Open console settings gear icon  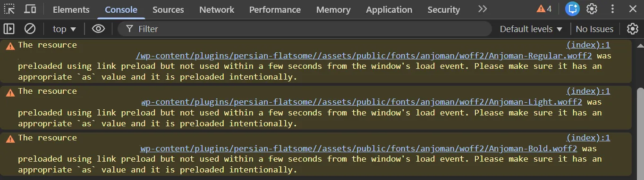[x=633, y=29]
